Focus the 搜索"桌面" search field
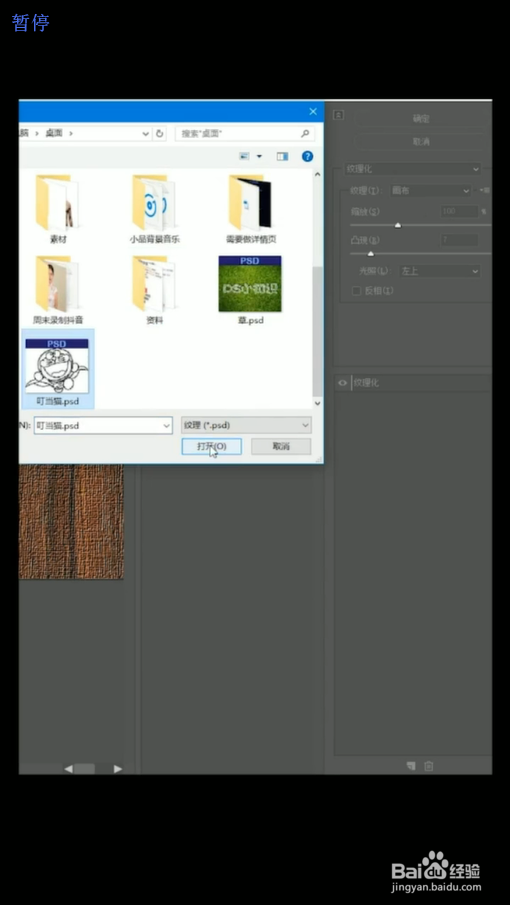The image size is (510, 905). (x=245, y=133)
